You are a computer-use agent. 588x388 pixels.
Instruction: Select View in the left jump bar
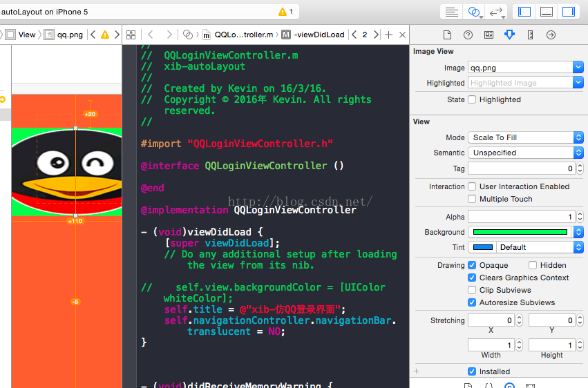point(21,35)
